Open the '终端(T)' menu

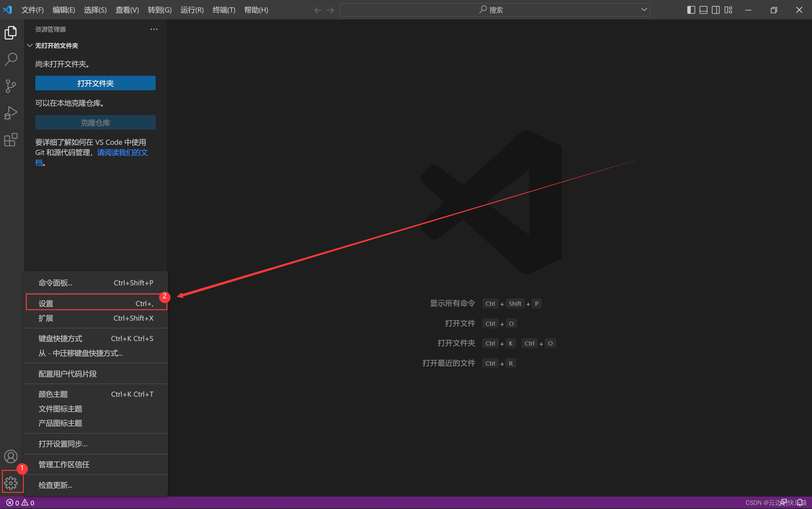tap(224, 10)
